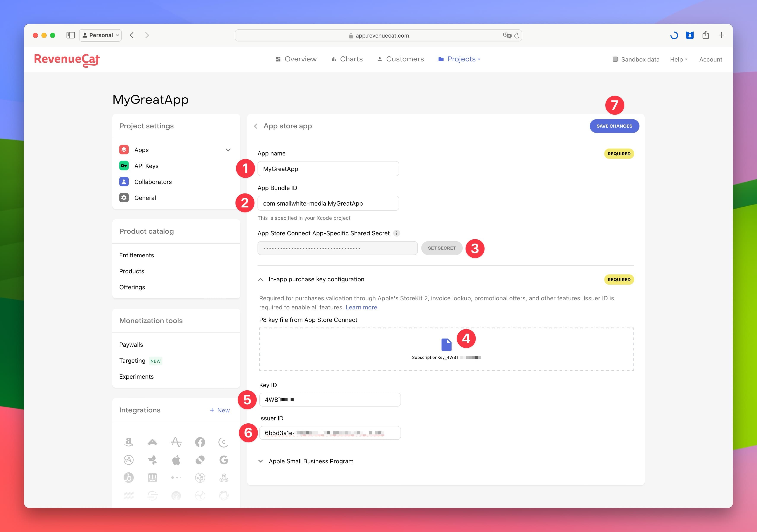The image size is (757, 532).
Task: Click the Safari address bar
Action: [378, 36]
